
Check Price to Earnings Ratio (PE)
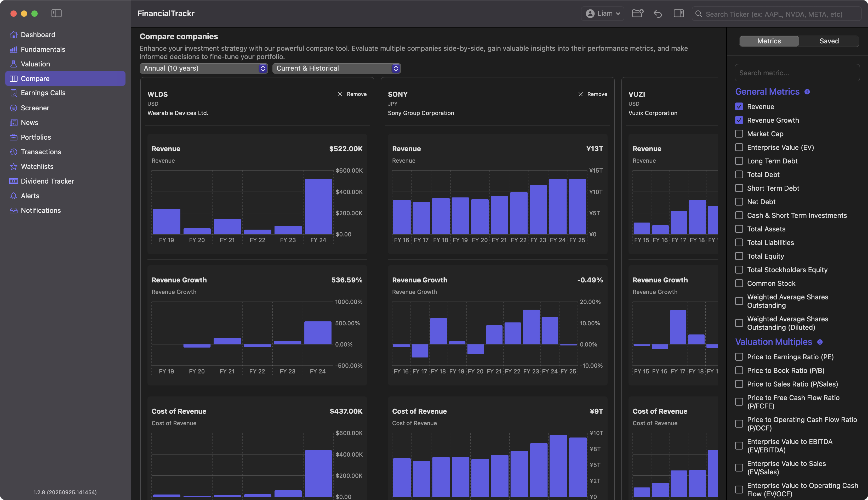pyautogui.click(x=739, y=357)
